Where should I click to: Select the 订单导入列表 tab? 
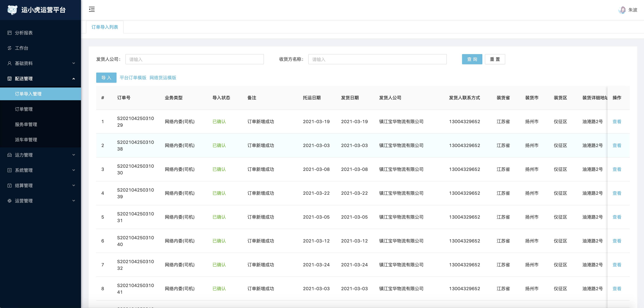104,27
